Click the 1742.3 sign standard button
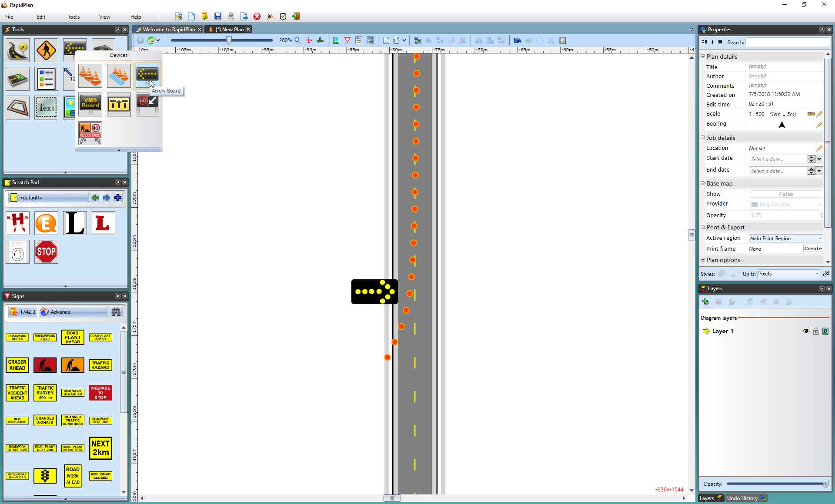 (x=23, y=312)
